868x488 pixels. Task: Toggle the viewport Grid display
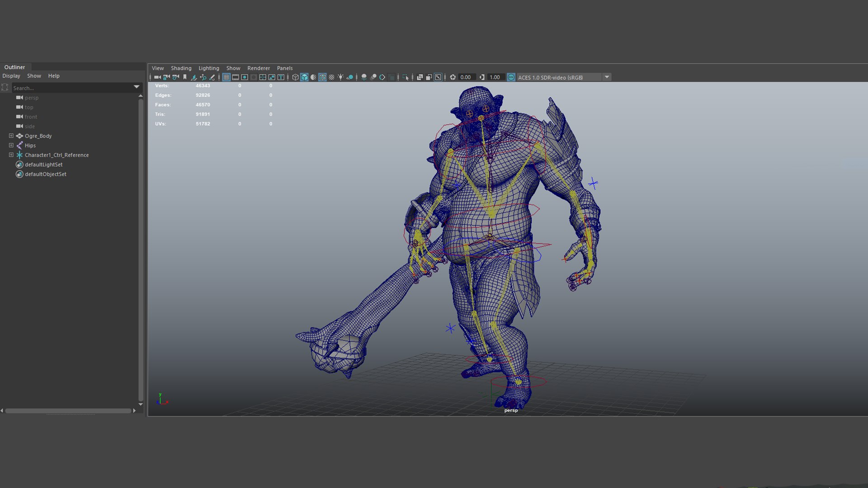[x=226, y=77]
